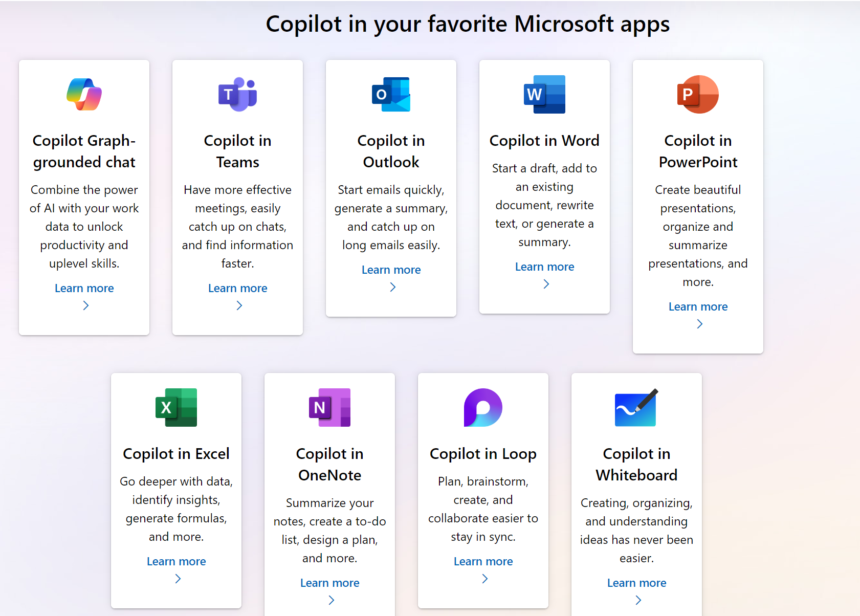The width and height of the screenshot is (860, 616).
Task: Click the OneNote app icon
Action: coord(330,407)
